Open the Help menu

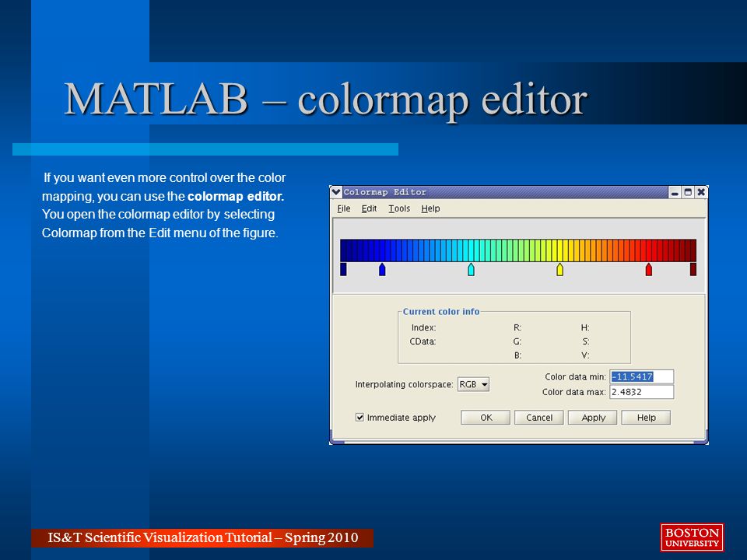click(430, 208)
